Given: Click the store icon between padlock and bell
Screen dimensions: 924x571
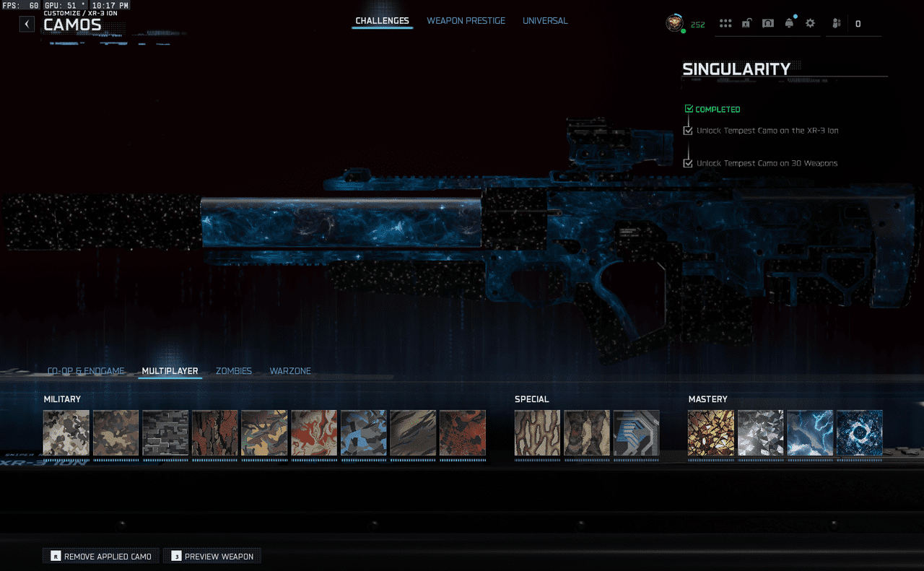Looking at the screenshot, I should pyautogui.click(x=768, y=24).
